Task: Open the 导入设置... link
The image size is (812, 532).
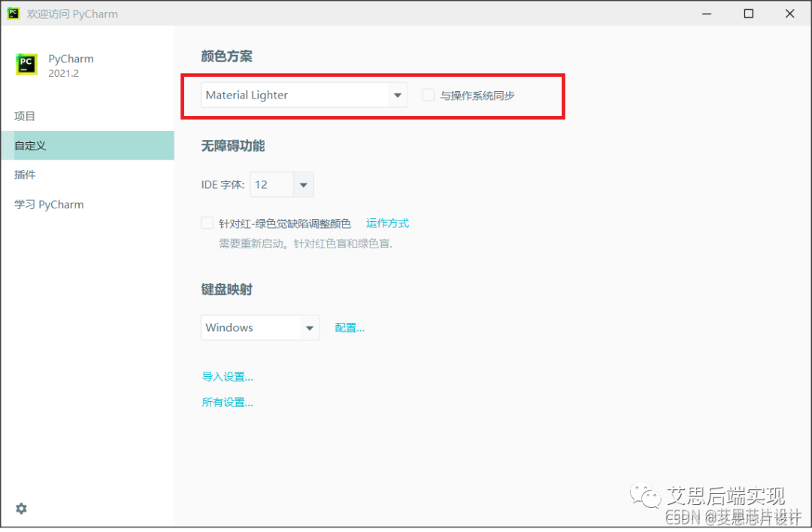Action: (x=227, y=377)
